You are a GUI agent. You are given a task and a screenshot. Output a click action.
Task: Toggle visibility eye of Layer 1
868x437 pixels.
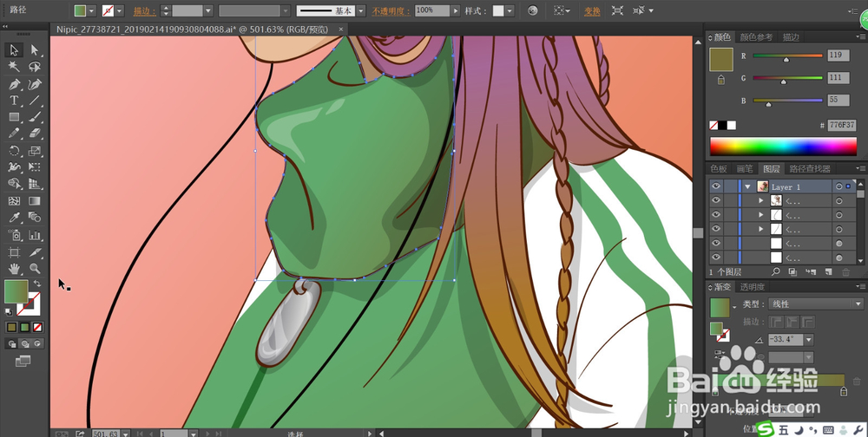[x=716, y=186]
